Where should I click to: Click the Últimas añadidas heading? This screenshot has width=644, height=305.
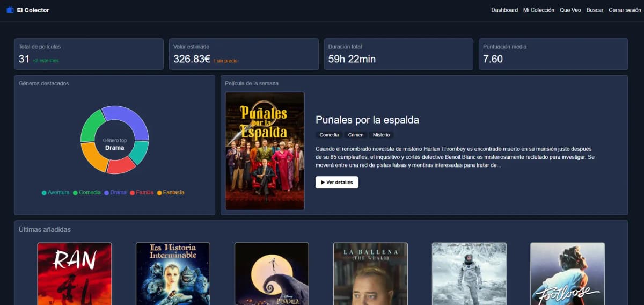pyautogui.click(x=45, y=230)
